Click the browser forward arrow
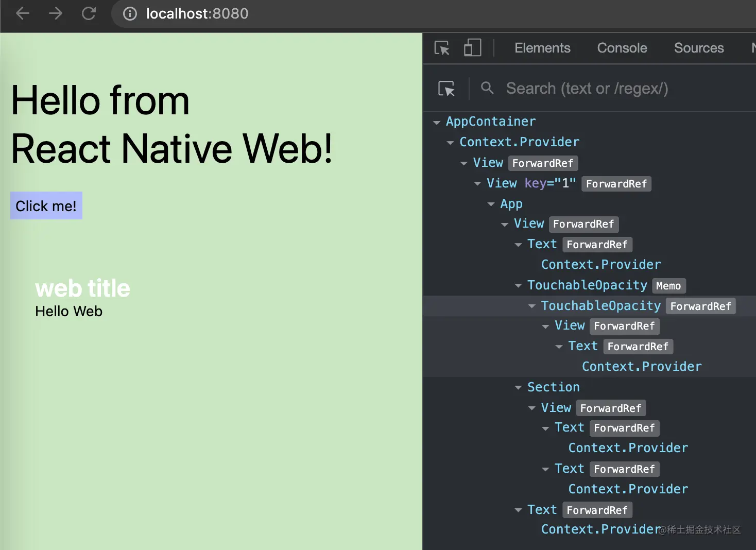 [x=56, y=13]
